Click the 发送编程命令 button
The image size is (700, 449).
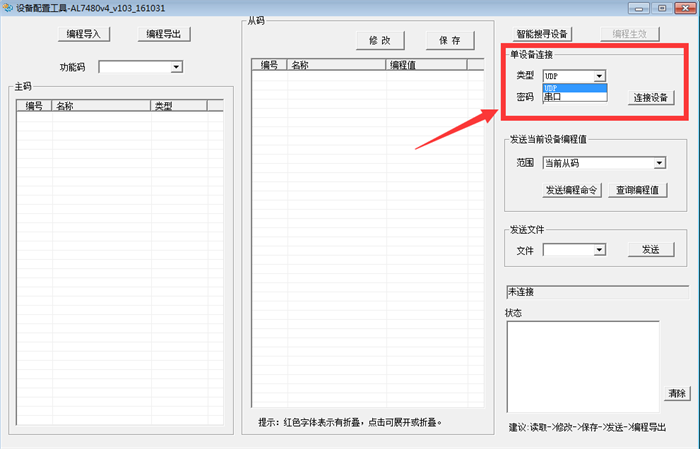(x=572, y=190)
